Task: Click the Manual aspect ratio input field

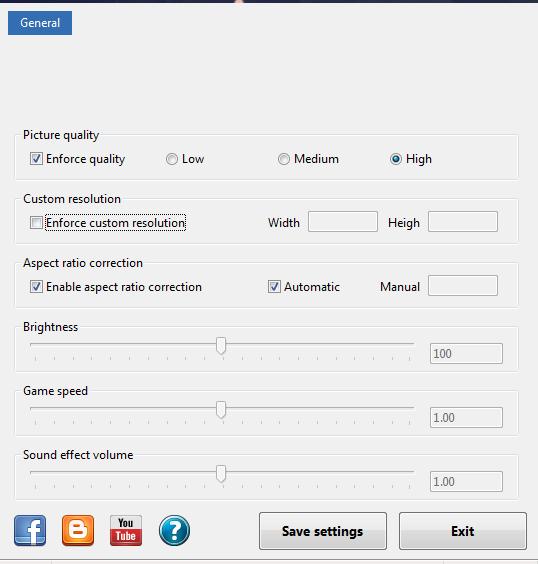Action: [x=463, y=286]
